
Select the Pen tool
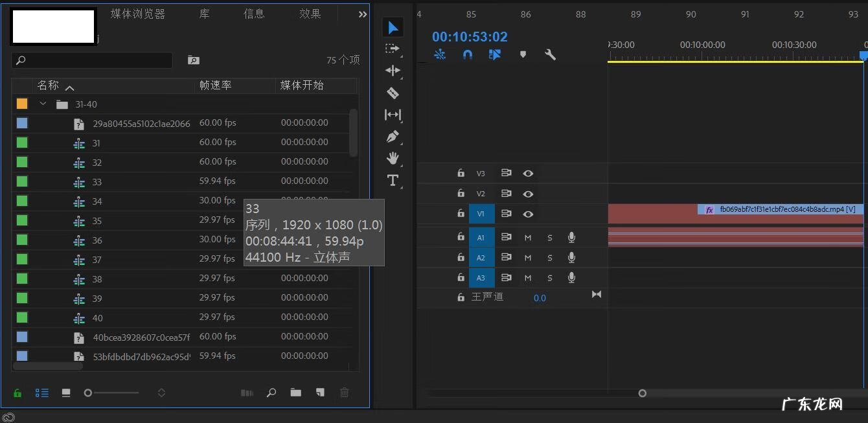click(x=393, y=137)
